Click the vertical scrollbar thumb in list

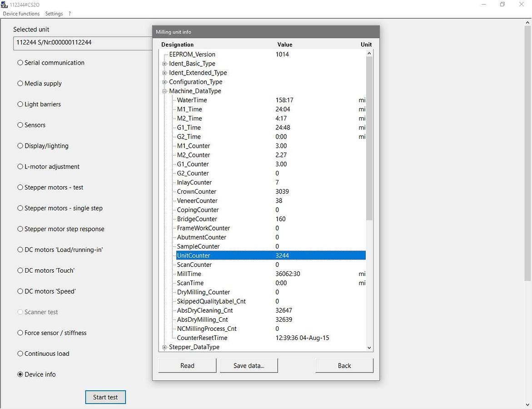(x=369, y=136)
